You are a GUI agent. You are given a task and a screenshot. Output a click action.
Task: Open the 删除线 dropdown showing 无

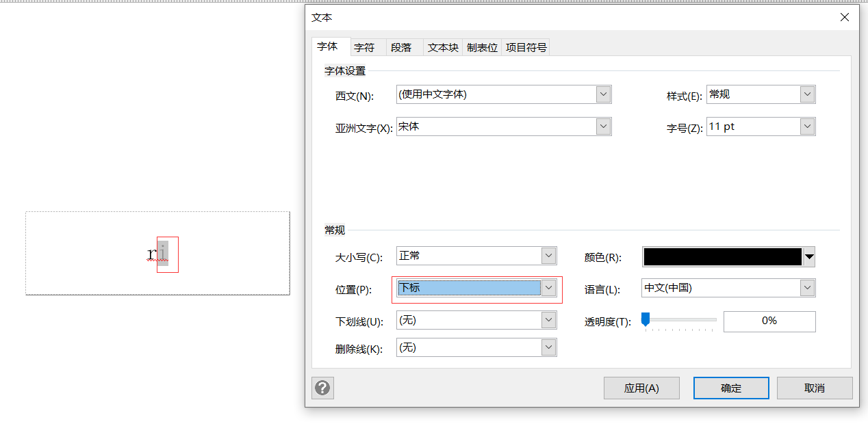[548, 347]
